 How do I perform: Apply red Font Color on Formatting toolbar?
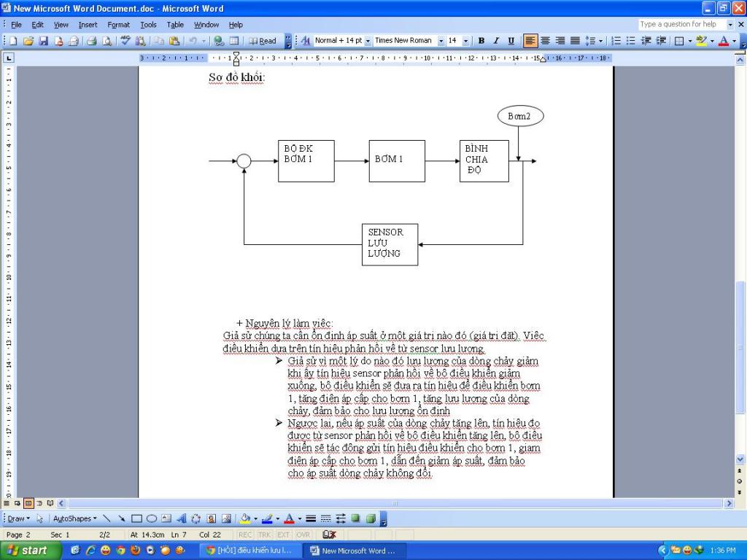tap(723, 41)
